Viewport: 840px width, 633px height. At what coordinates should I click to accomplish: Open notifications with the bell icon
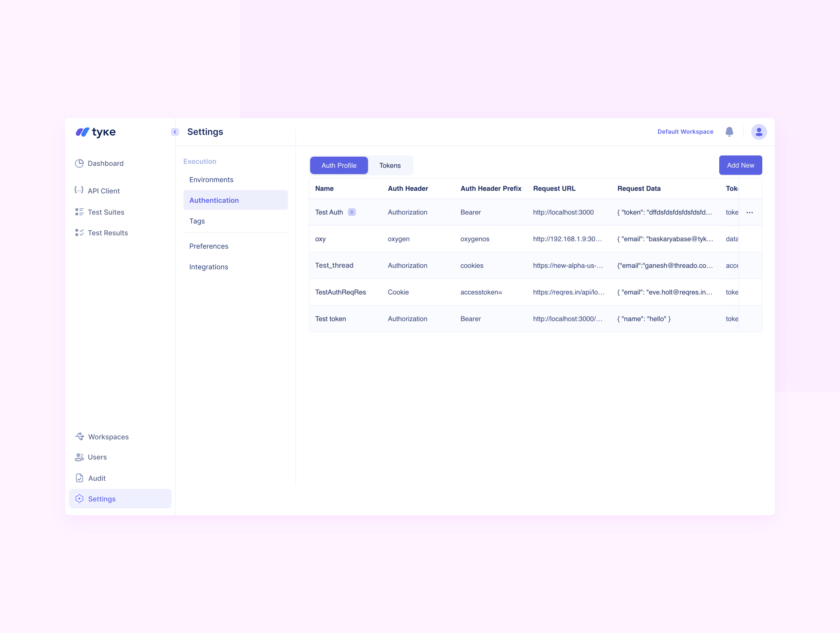tap(729, 132)
